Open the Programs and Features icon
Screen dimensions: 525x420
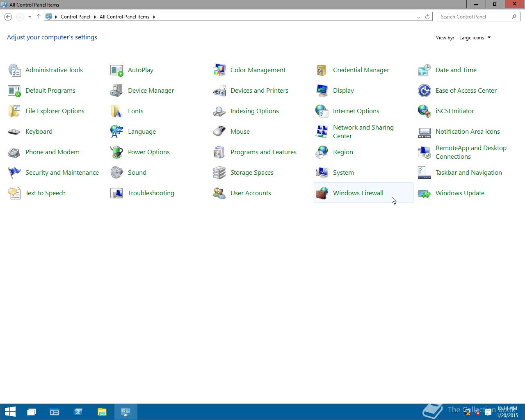pyautogui.click(x=219, y=152)
